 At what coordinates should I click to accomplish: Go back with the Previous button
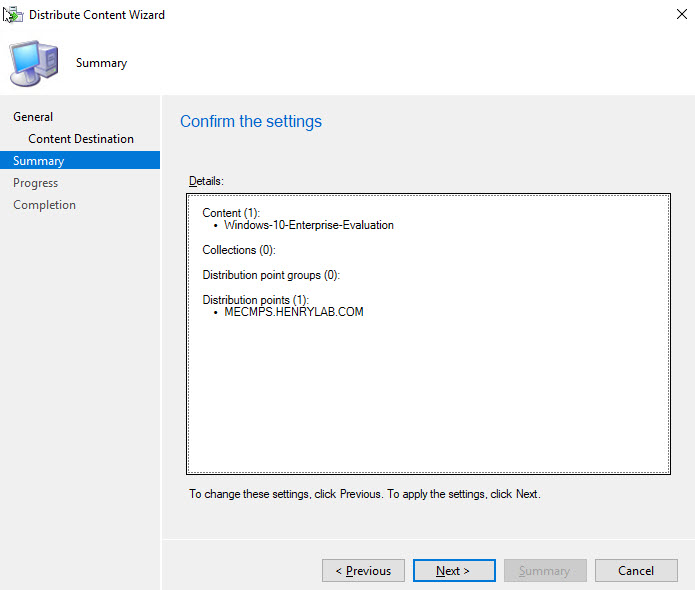[363, 571]
